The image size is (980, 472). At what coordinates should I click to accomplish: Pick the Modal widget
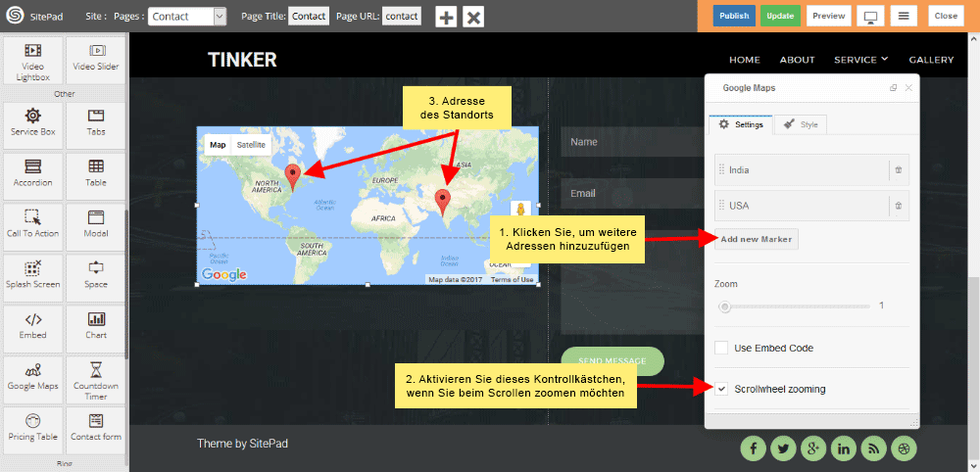(96, 225)
